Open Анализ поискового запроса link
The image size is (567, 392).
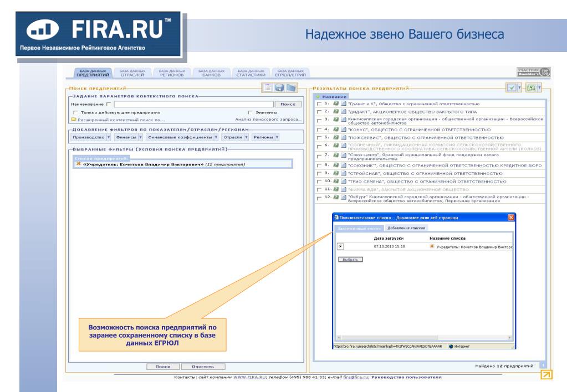(268, 119)
